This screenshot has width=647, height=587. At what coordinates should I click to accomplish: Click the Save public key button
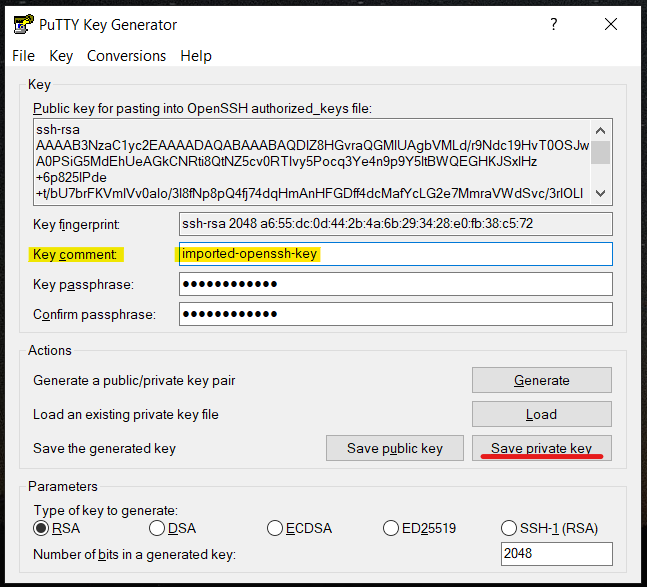395,448
